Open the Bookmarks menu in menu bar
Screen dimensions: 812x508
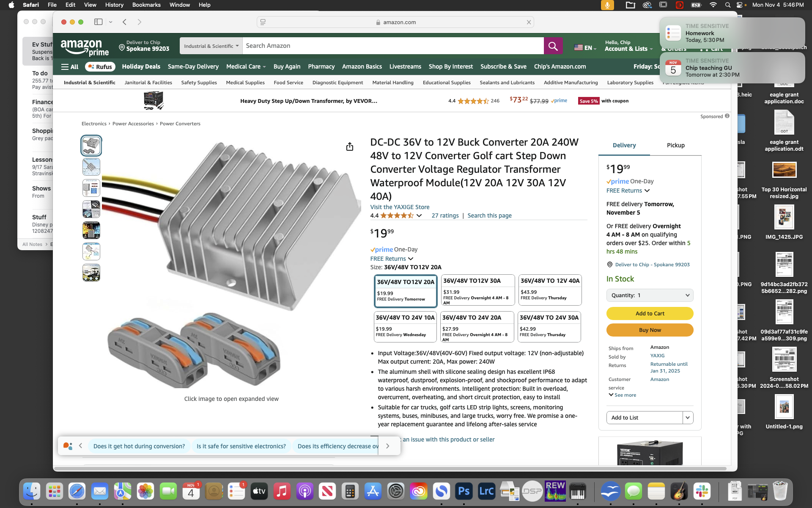click(146, 5)
